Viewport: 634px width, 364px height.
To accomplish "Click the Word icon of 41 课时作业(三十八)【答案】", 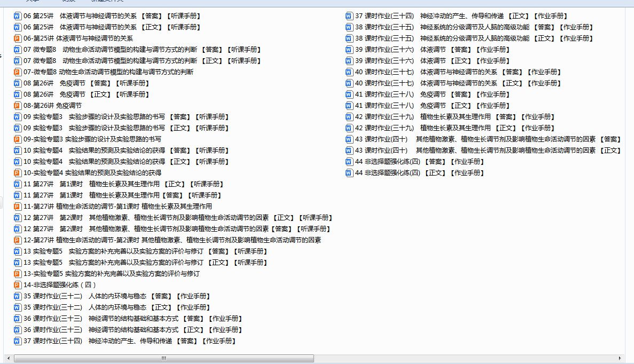I will coord(349,94).
